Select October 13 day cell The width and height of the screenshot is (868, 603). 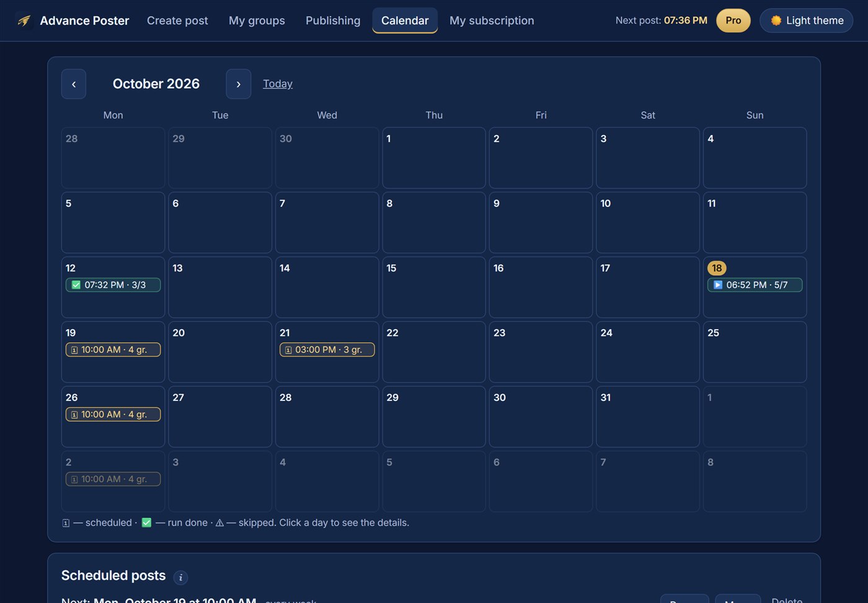pyautogui.click(x=220, y=288)
